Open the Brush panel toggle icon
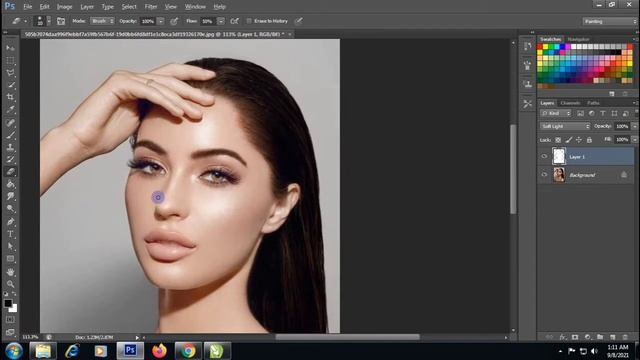 61,21
